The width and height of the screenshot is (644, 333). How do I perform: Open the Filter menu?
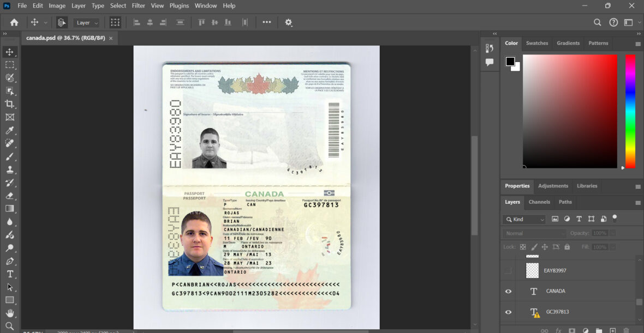click(x=139, y=6)
